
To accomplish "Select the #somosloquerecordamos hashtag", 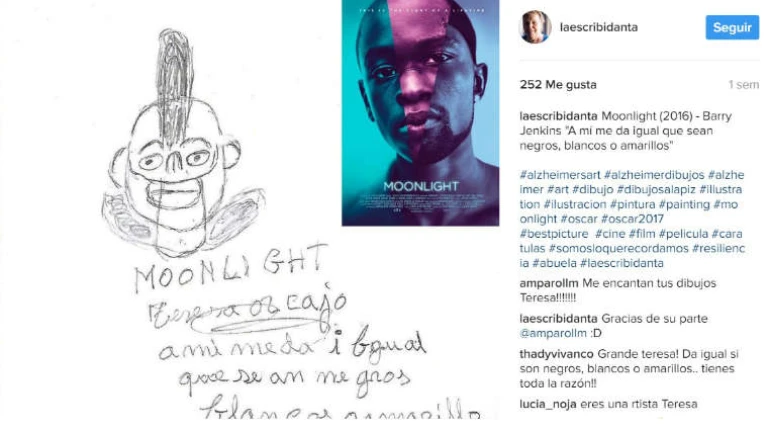I will 618,248.
